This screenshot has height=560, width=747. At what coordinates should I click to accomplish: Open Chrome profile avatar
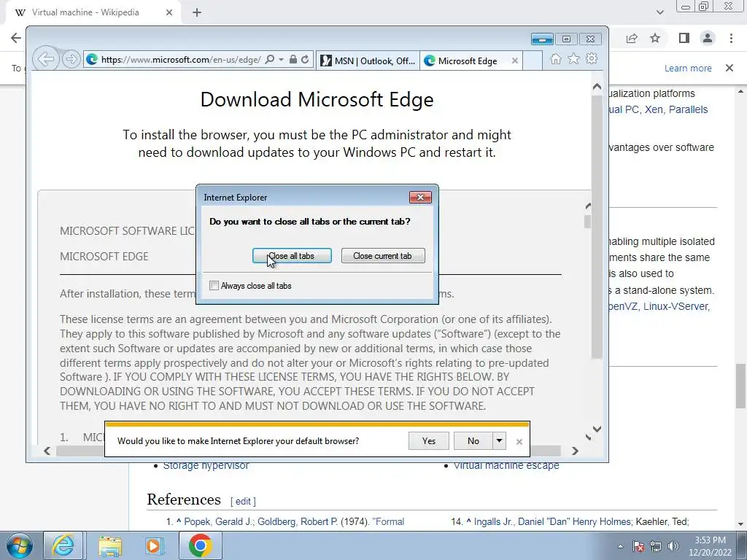click(708, 38)
